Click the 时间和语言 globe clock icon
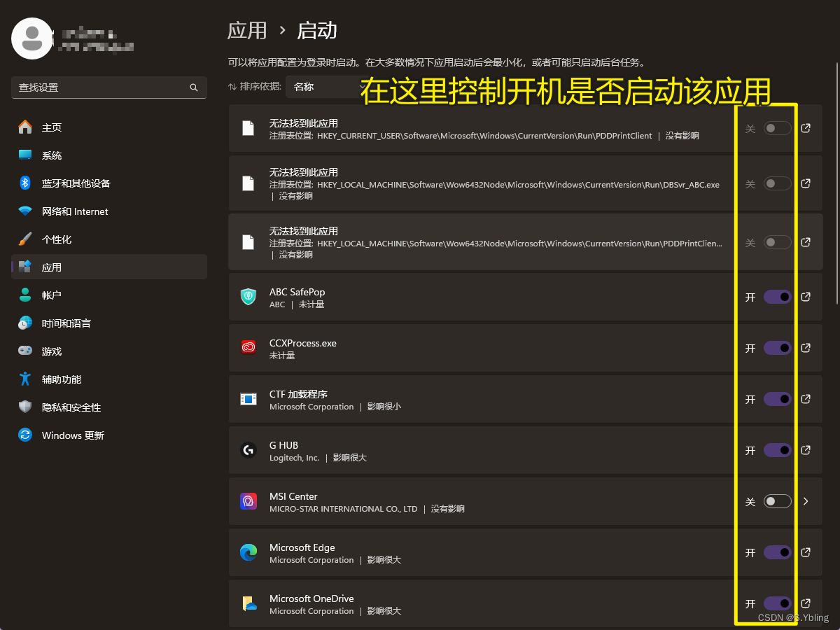 click(25, 323)
